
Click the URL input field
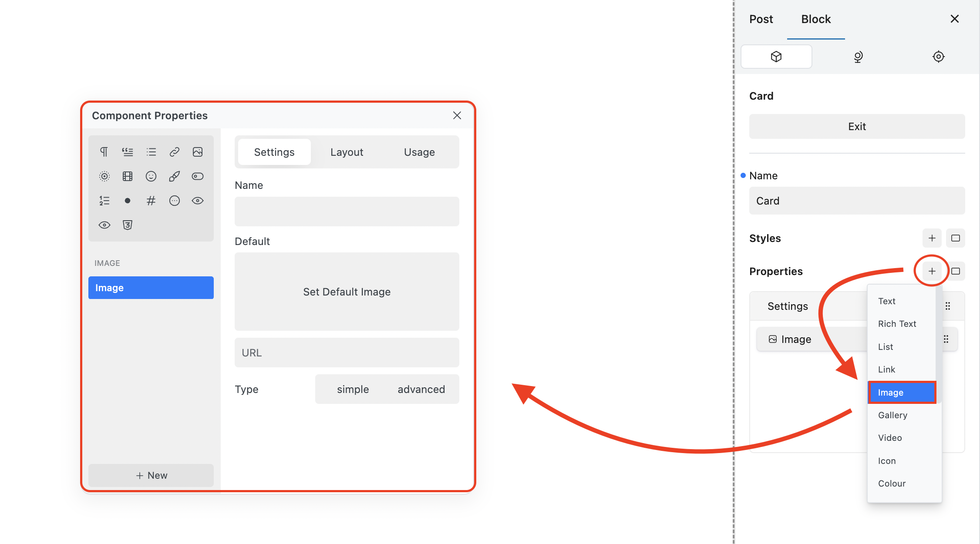click(x=347, y=353)
